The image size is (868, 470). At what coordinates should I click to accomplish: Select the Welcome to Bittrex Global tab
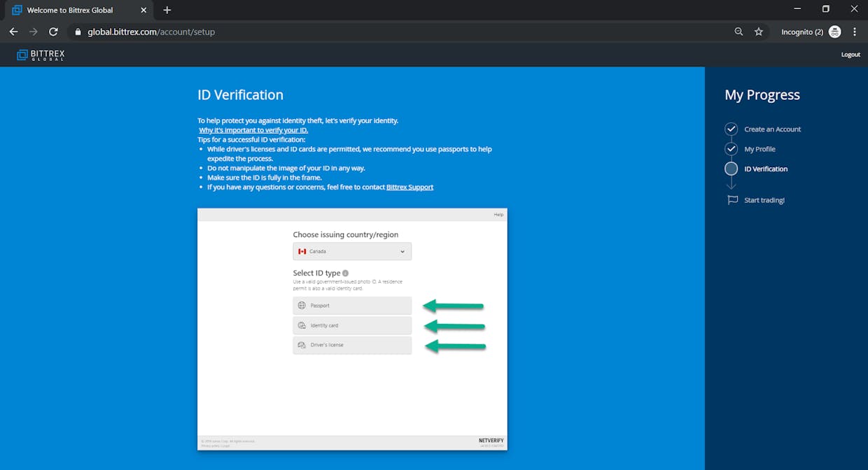tap(78, 10)
